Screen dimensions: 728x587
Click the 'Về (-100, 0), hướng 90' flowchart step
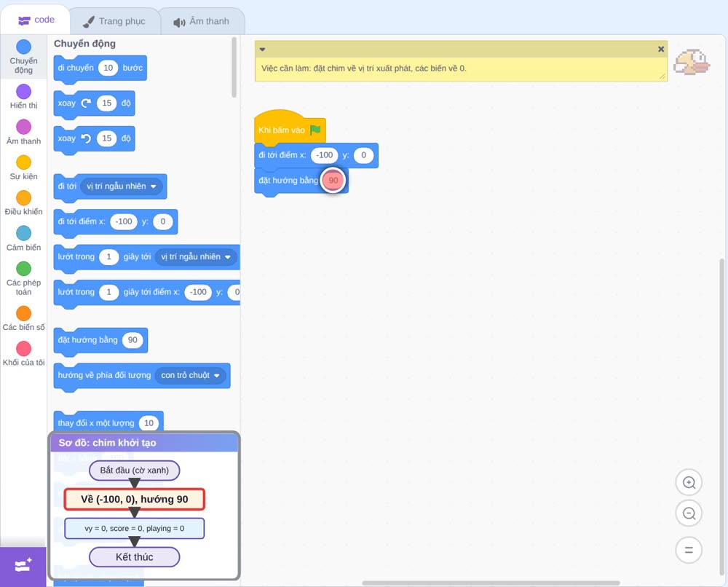pos(134,499)
